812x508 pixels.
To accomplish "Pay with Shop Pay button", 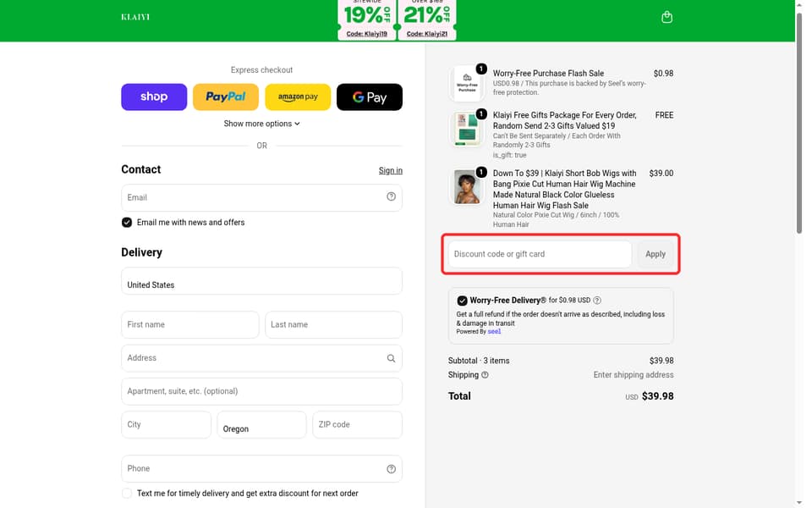I will 154,97.
